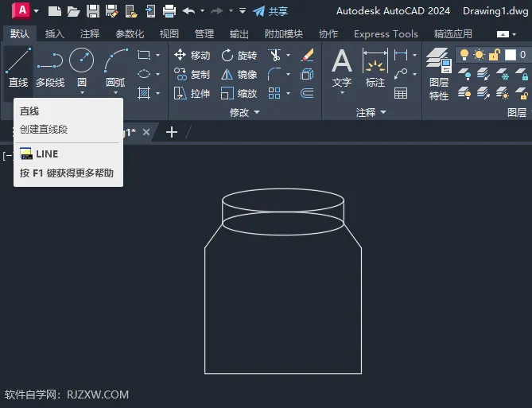Image resolution: width=532 pixels, height=408 pixels.
Task: Expand the Annotation (注释) panel
Action: coord(371,112)
